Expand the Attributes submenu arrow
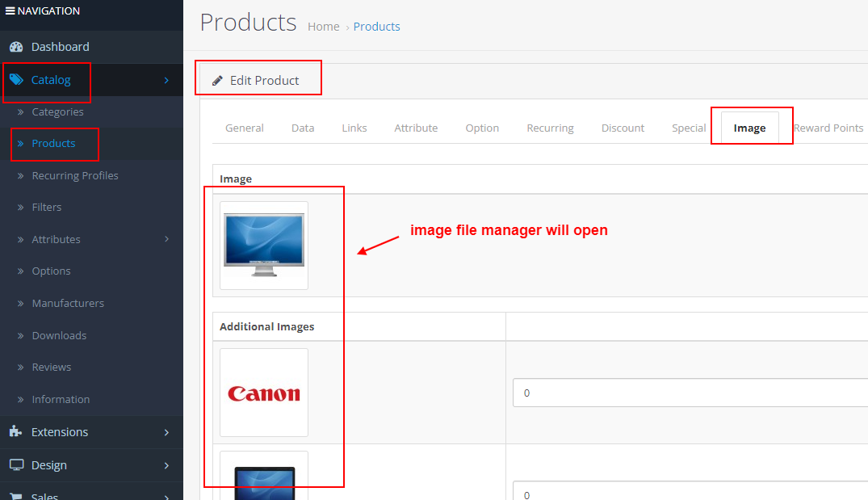Screen dimensions: 868x500 click(x=168, y=239)
